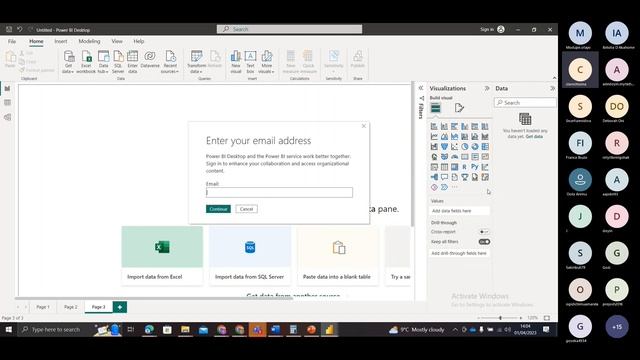
Task: Click the Enter data ribbon icon
Action: pos(133,62)
